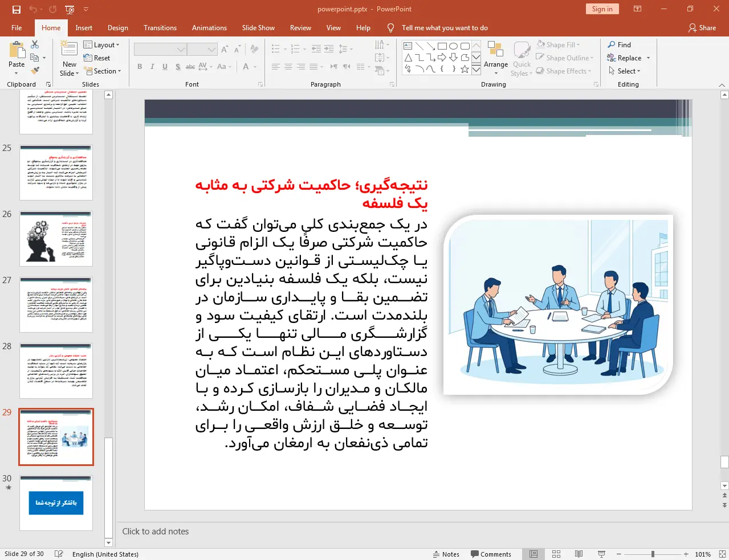The image size is (729, 560).
Task: Expand the Replace dropdown arrow
Action: tap(648, 58)
